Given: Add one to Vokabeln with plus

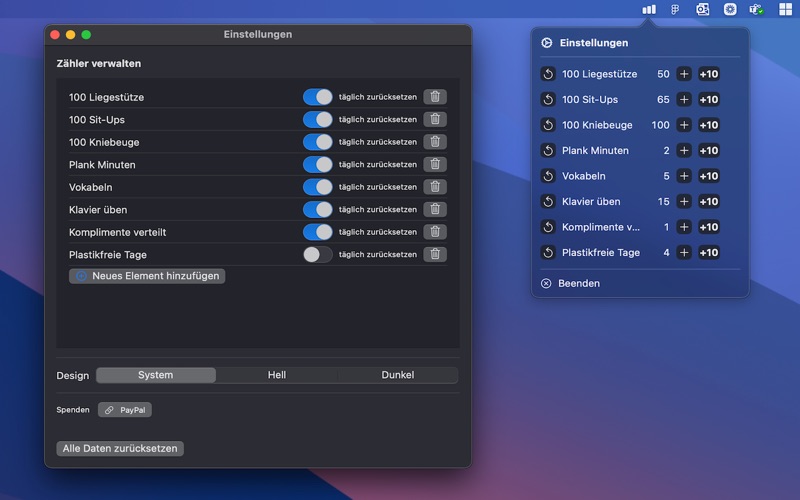Looking at the screenshot, I should (684, 176).
